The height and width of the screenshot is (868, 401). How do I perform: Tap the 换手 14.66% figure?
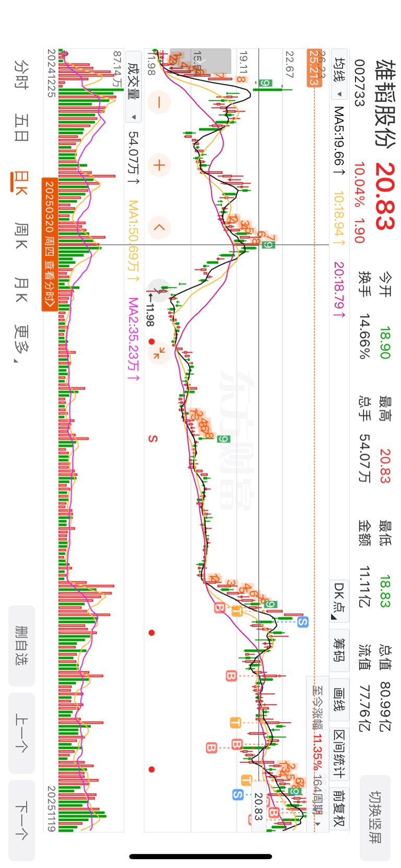click(364, 337)
